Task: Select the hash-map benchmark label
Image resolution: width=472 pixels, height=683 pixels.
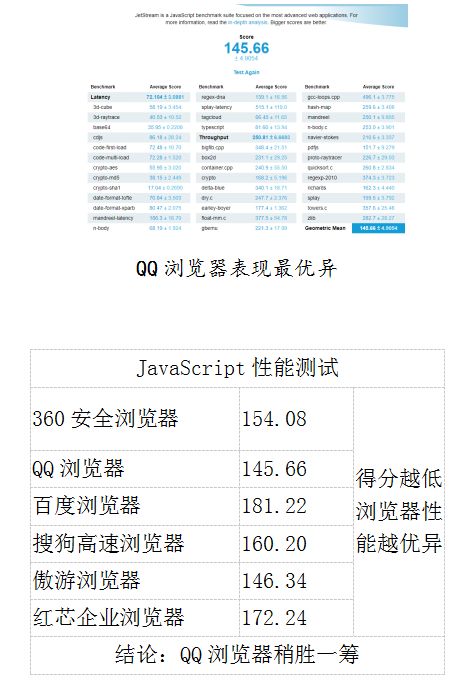Action: tap(319, 107)
